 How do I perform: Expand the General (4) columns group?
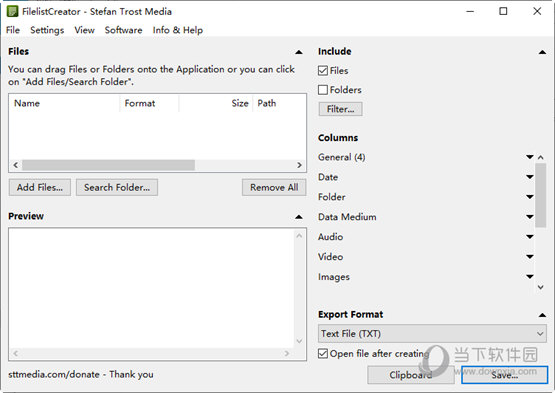pos(530,157)
